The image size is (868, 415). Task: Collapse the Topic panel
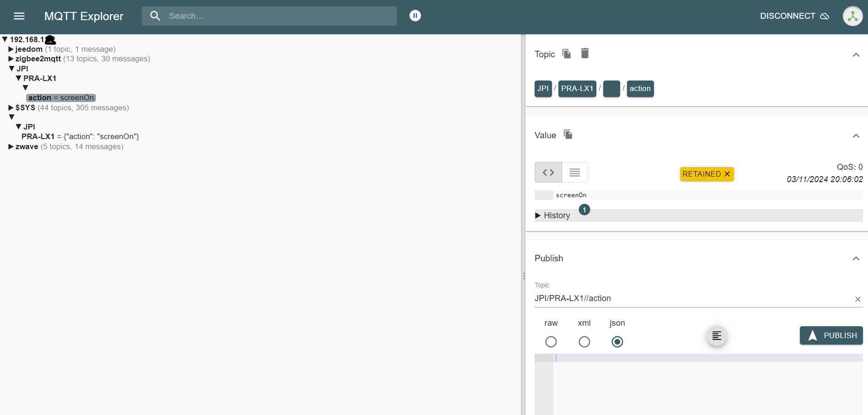856,55
